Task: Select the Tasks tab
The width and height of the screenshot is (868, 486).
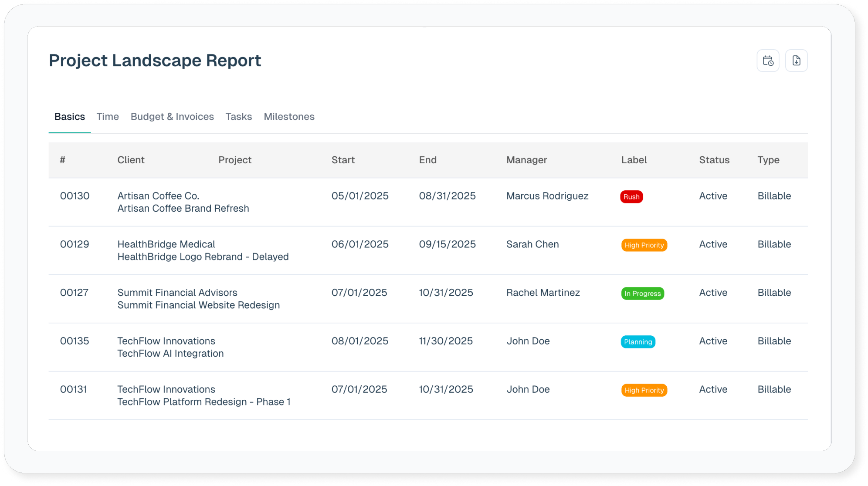Action: tap(238, 117)
